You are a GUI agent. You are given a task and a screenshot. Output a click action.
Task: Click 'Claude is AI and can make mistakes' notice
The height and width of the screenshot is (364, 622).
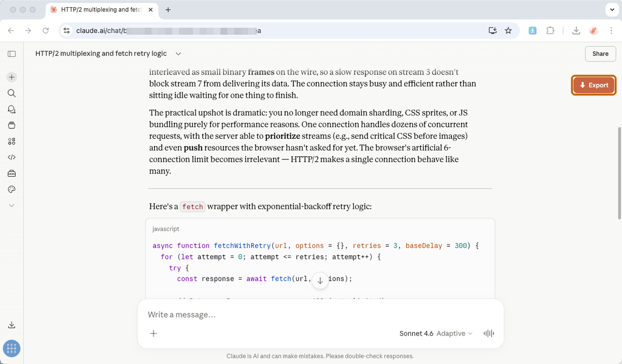coord(320,356)
